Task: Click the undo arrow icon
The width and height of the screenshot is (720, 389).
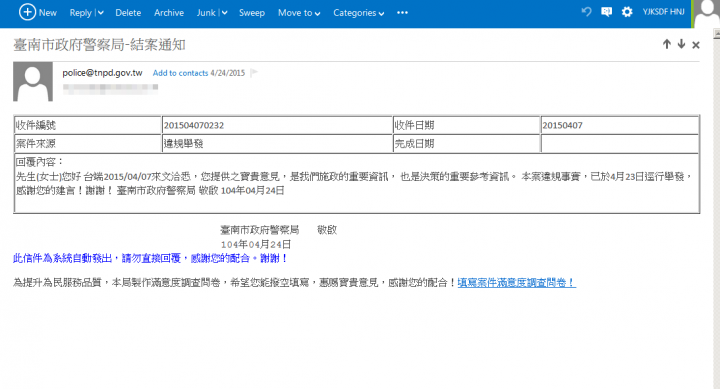Action: (586, 12)
